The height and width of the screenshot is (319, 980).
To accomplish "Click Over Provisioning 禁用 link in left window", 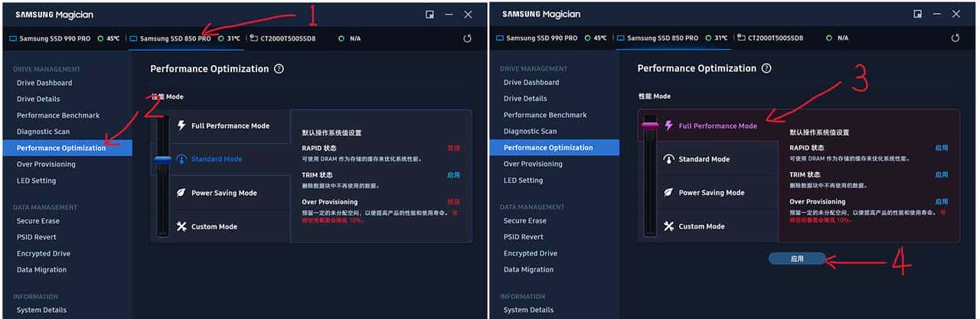I will pos(454,202).
